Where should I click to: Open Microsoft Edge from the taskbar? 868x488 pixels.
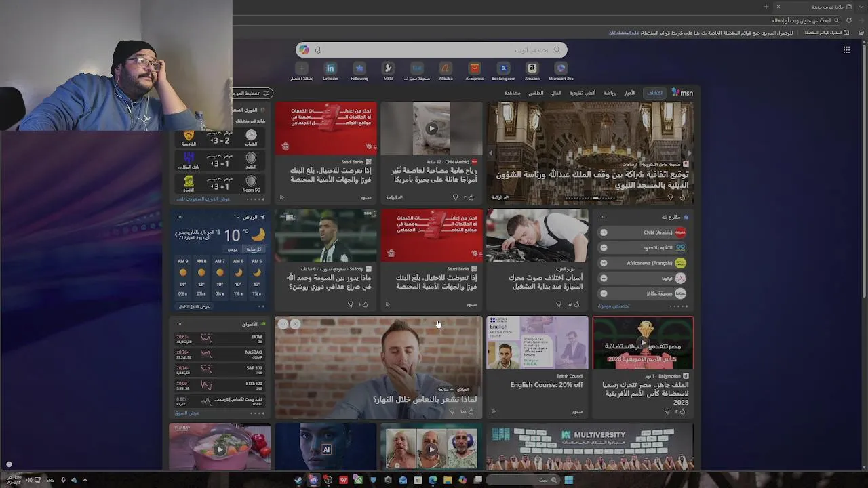pyautogui.click(x=433, y=480)
